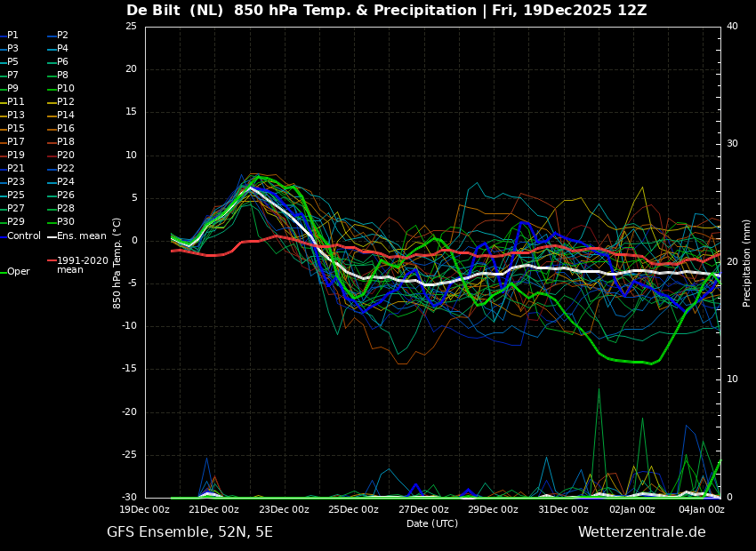Screen dimensions: 756x551
Task: Click the red swatch beside 1991-2020 mean
Action: click(x=52, y=260)
